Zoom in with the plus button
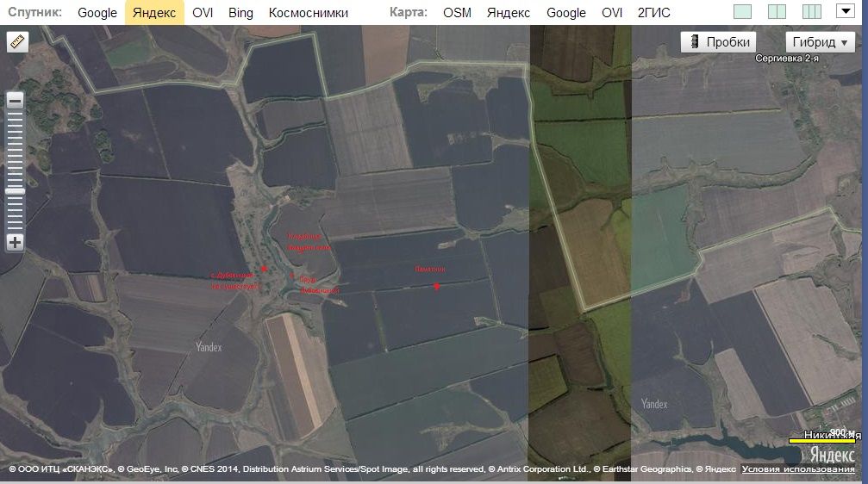Screen dimensions: 868x484 click(x=15, y=242)
